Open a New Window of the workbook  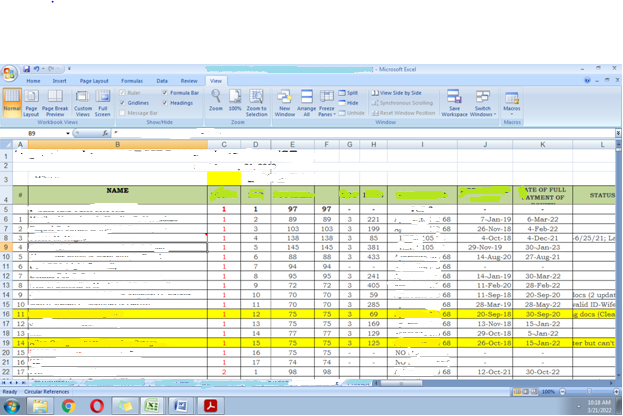pyautogui.click(x=284, y=103)
